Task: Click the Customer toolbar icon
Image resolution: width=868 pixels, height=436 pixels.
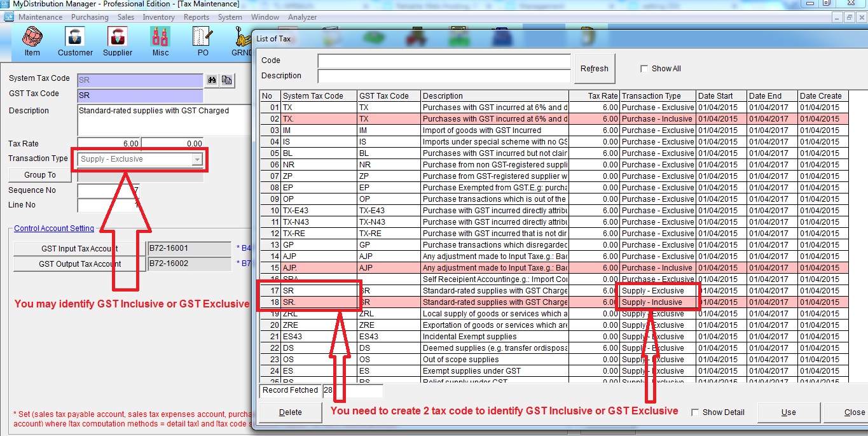Action: (75, 41)
